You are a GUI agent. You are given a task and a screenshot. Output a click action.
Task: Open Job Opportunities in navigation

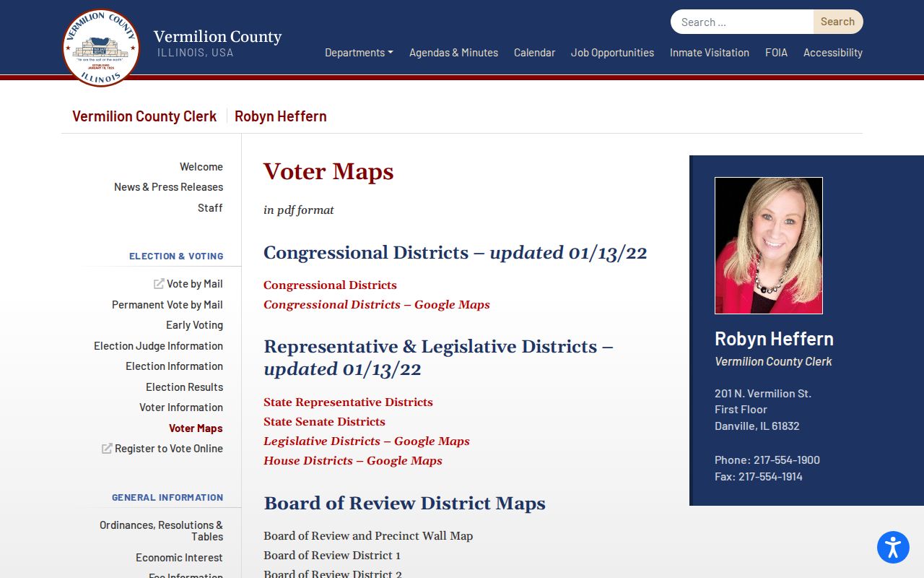(612, 53)
